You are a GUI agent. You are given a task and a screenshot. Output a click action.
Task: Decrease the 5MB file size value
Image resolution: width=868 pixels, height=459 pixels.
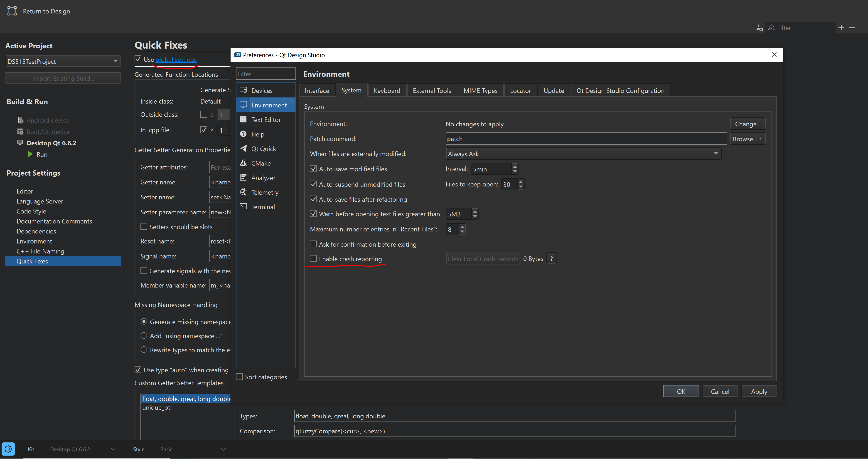pos(475,216)
